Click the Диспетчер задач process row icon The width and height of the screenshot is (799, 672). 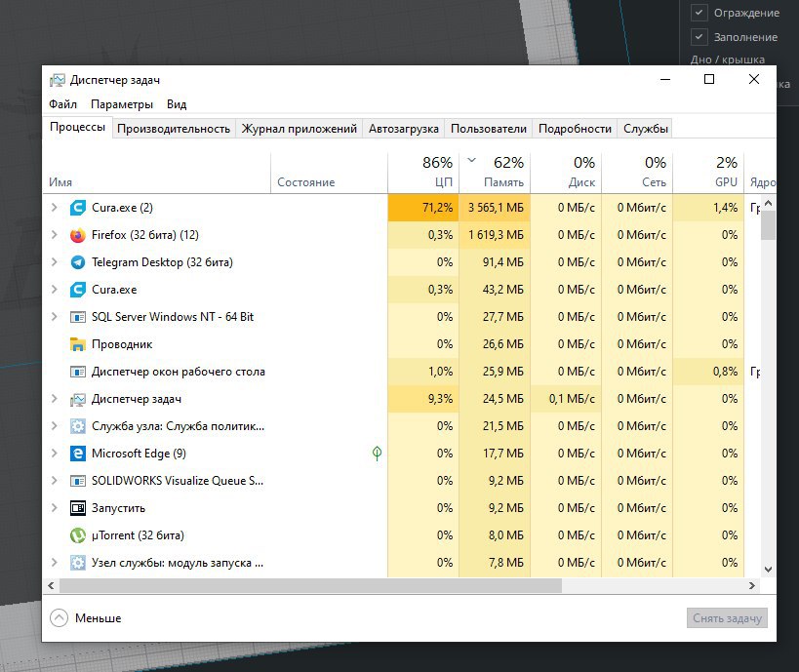click(x=77, y=400)
